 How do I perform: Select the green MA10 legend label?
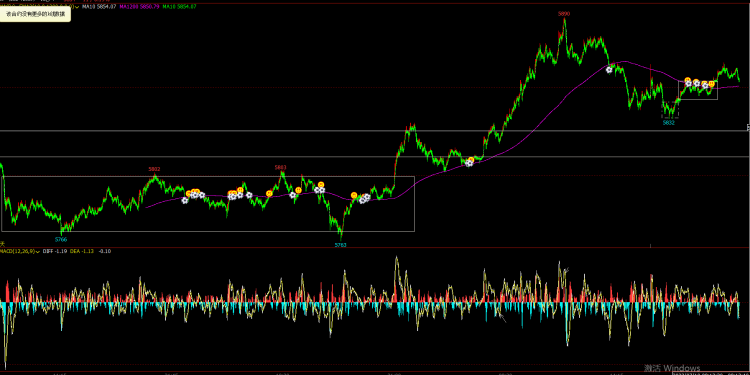coord(179,7)
